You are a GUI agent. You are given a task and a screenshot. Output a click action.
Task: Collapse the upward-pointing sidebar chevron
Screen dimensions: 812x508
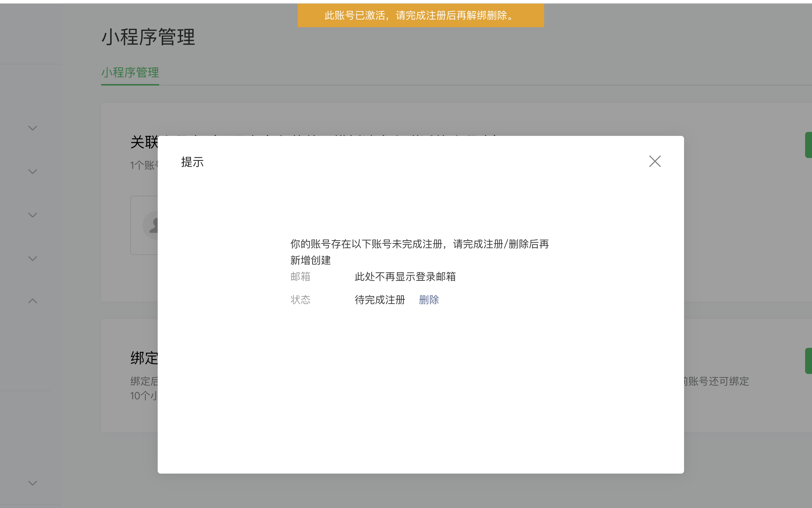pos(33,301)
